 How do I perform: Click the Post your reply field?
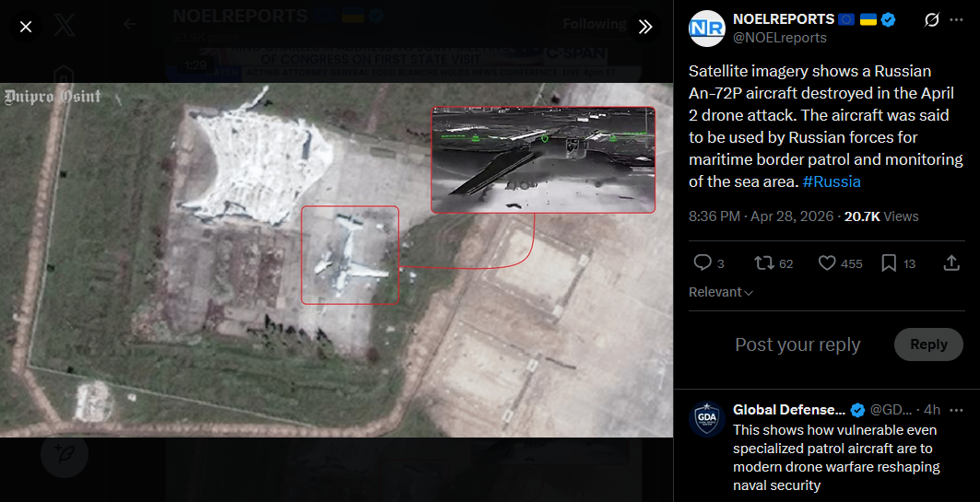coord(797,344)
